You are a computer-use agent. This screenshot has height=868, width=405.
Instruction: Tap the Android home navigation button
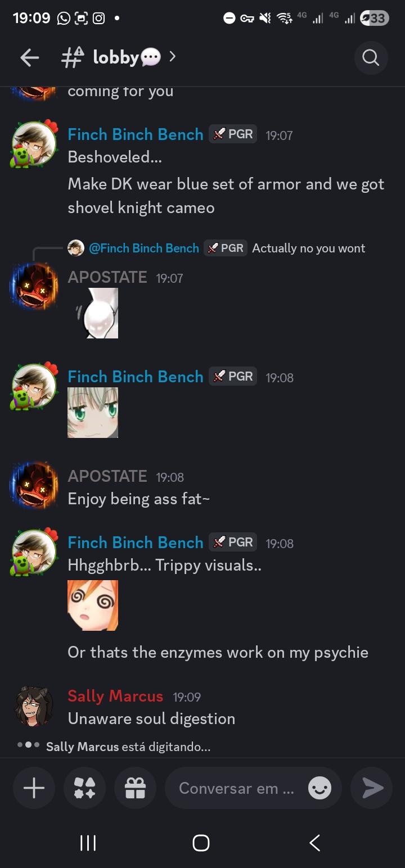(x=201, y=843)
